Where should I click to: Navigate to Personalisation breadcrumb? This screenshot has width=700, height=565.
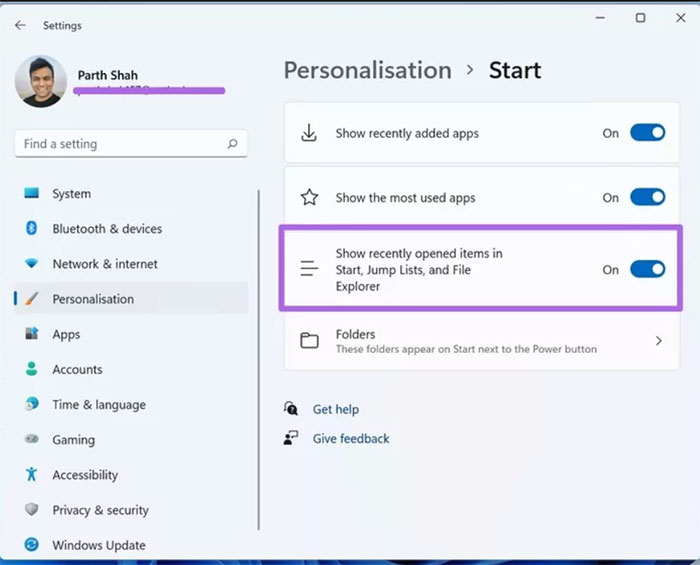367,70
